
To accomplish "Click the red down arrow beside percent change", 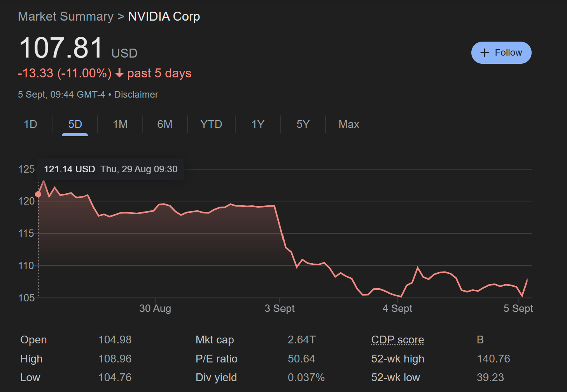I will pos(119,73).
